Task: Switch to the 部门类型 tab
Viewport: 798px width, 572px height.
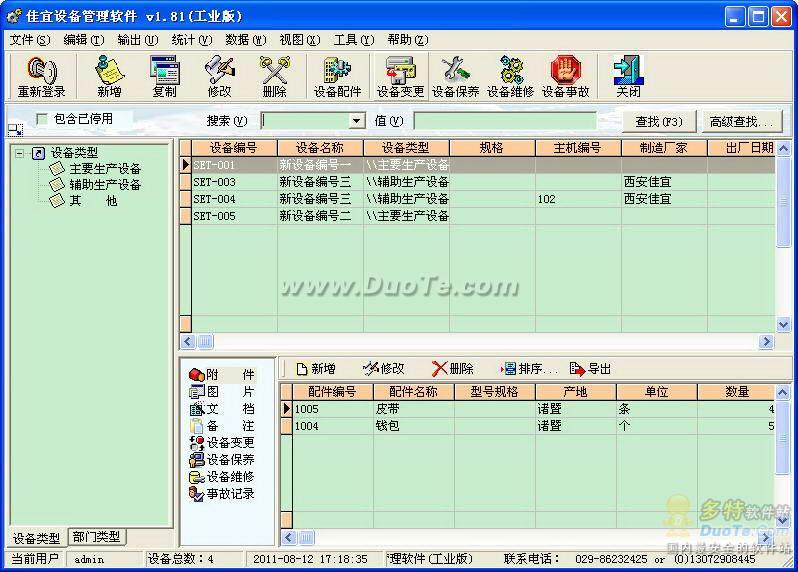Action: point(96,537)
